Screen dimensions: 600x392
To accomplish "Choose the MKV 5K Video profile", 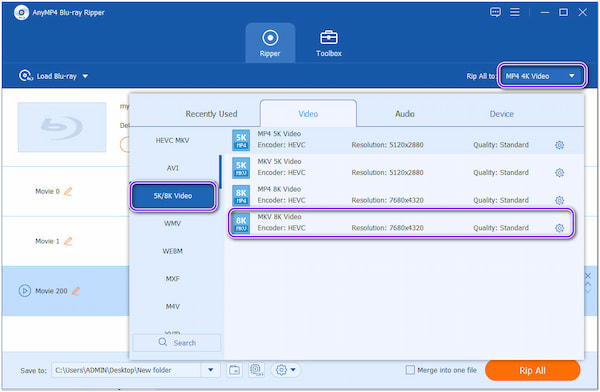I will click(x=405, y=167).
